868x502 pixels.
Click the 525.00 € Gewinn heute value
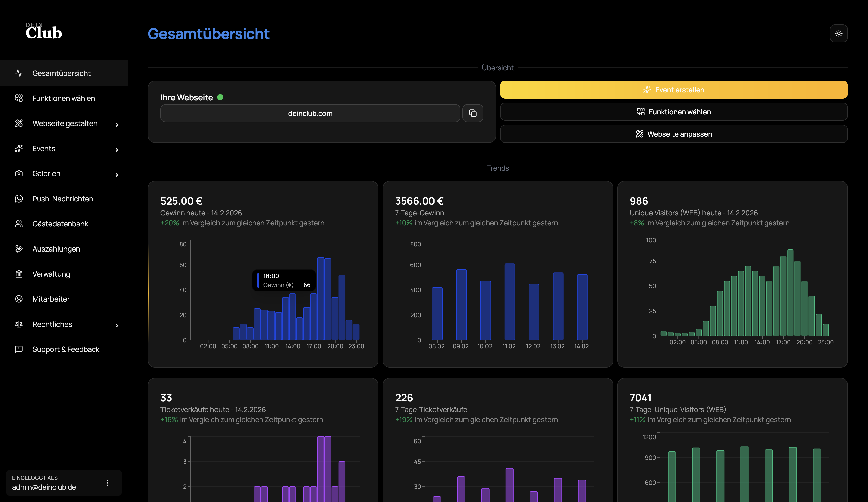point(181,201)
